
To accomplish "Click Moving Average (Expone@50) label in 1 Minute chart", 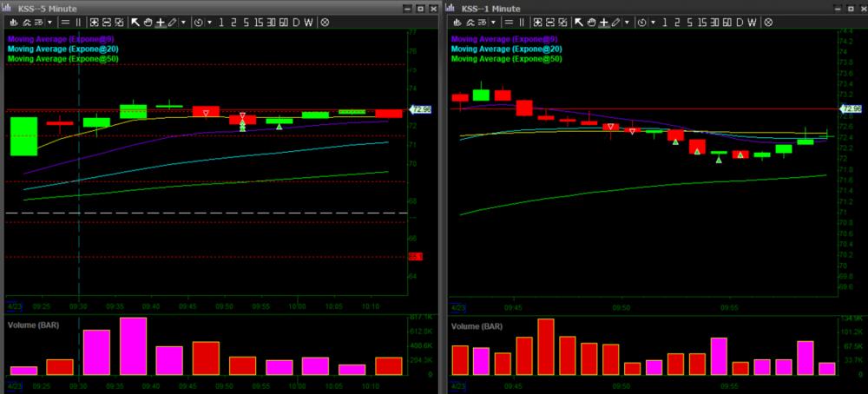I will click(505, 59).
